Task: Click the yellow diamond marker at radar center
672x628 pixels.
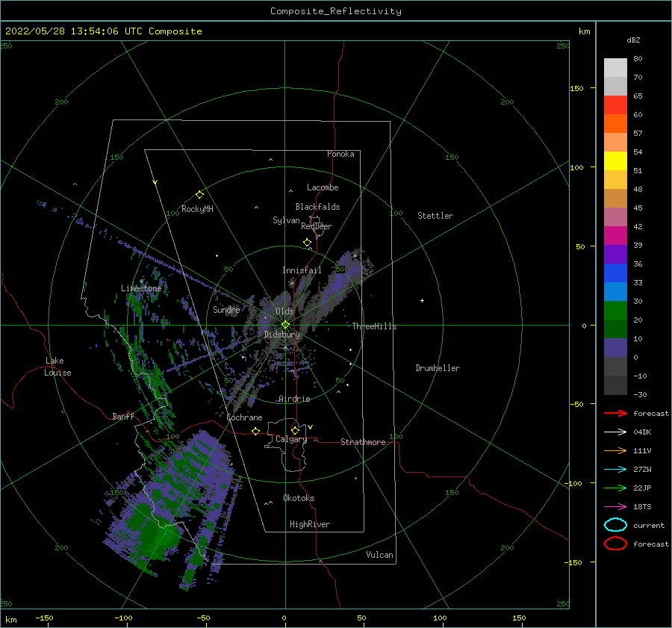Action: 285,325
